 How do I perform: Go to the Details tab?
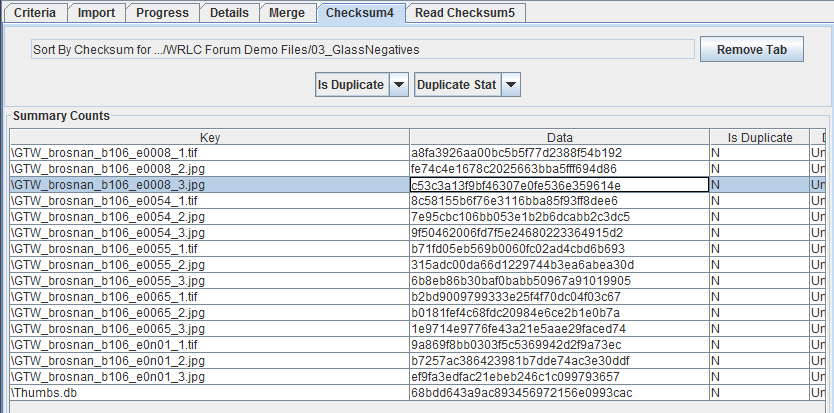(229, 13)
